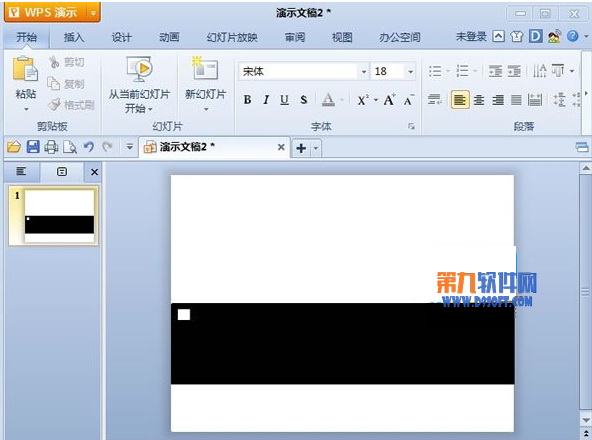Close the slide thumbnail panel
592x440 pixels.
pos(94,172)
